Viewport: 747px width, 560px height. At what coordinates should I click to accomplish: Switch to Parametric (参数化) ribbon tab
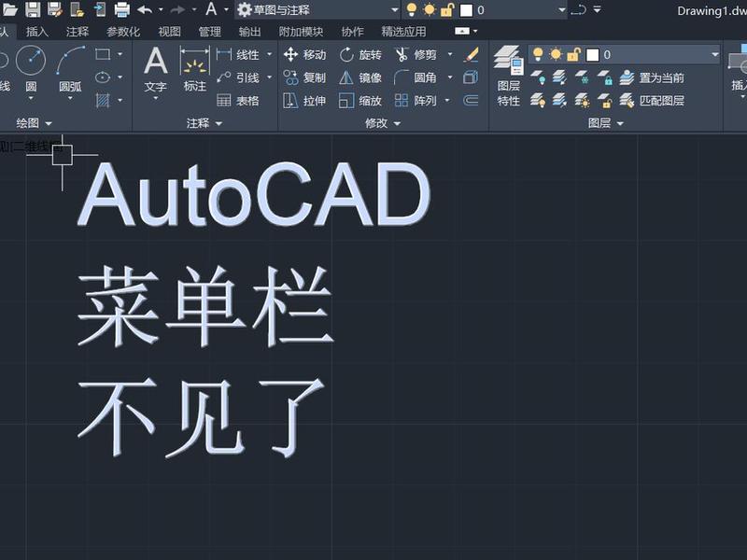coord(123,32)
